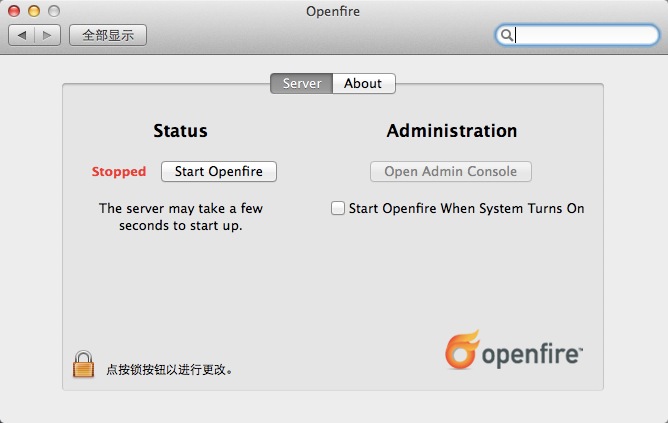
Task: Click the magnifier icon in search field
Action: [x=507, y=35]
